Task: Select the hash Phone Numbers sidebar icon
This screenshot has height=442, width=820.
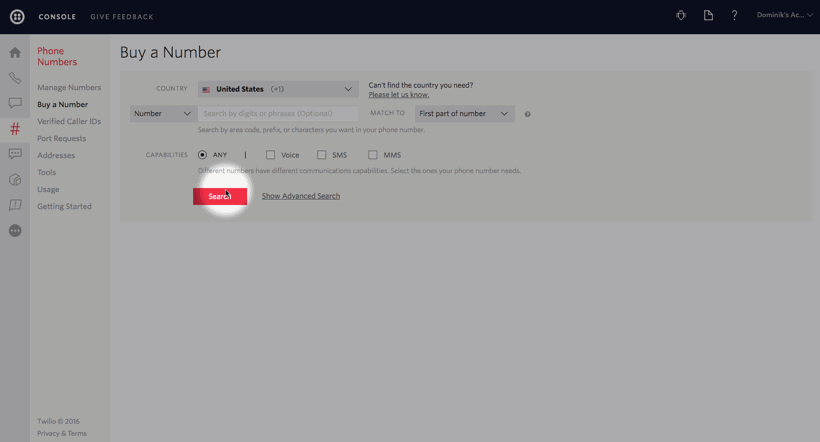Action: (x=15, y=129)
